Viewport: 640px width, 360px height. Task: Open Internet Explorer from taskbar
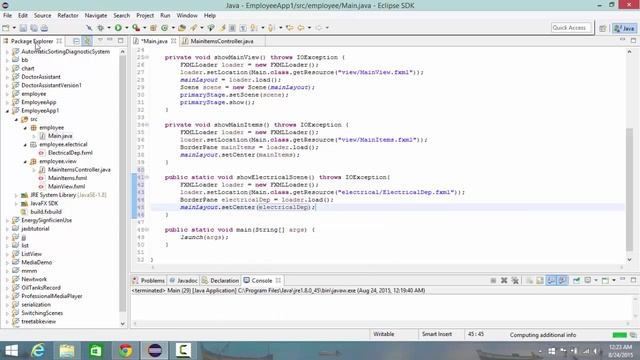coord(38,351)
